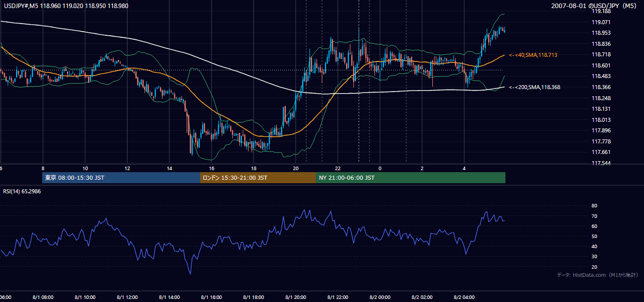Click the 8/2 00:00 time axis label
The image size is (644, 302).
click(x=380, y=297)
